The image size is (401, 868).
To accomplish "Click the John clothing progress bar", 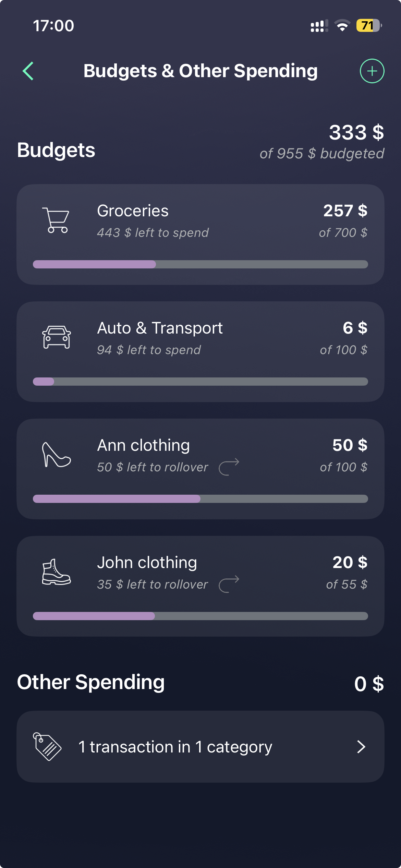I will click(x=200, y=616).
